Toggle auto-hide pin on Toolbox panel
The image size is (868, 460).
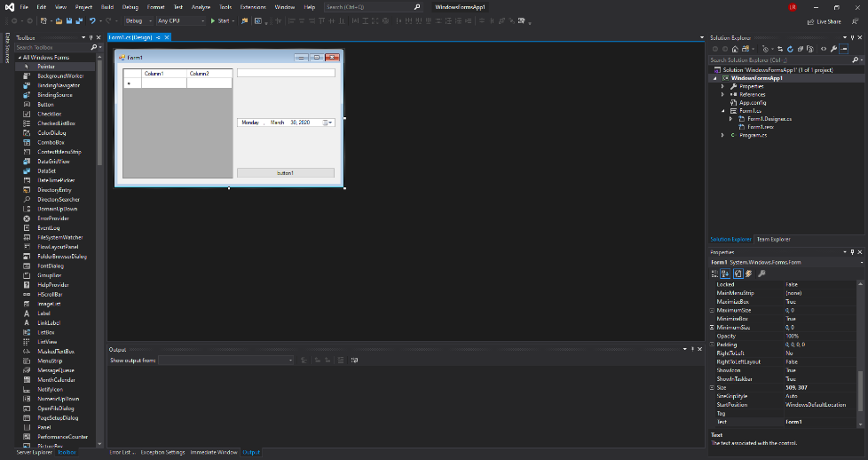92,37
